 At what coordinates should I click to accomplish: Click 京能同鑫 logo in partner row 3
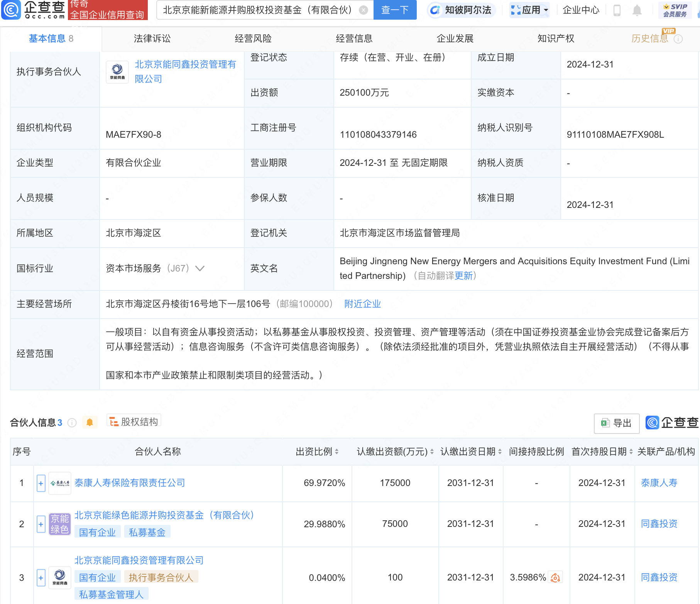(60, 578)
